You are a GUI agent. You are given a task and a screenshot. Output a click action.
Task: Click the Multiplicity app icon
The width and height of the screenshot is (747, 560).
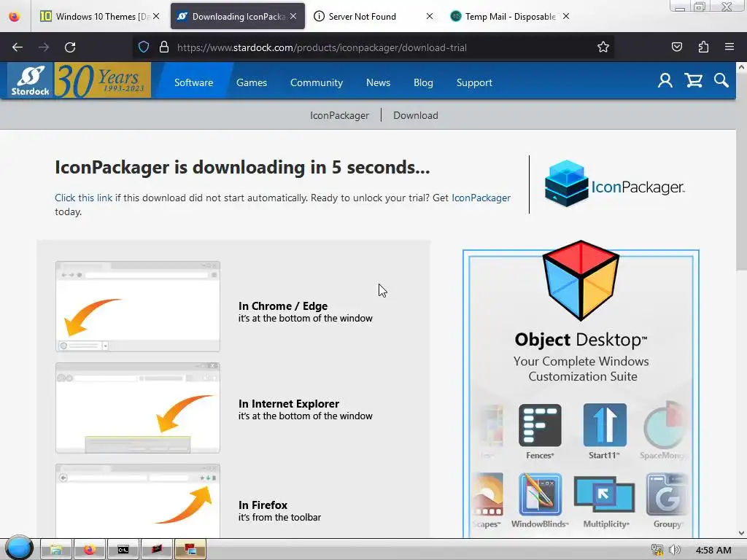point(605,495)
